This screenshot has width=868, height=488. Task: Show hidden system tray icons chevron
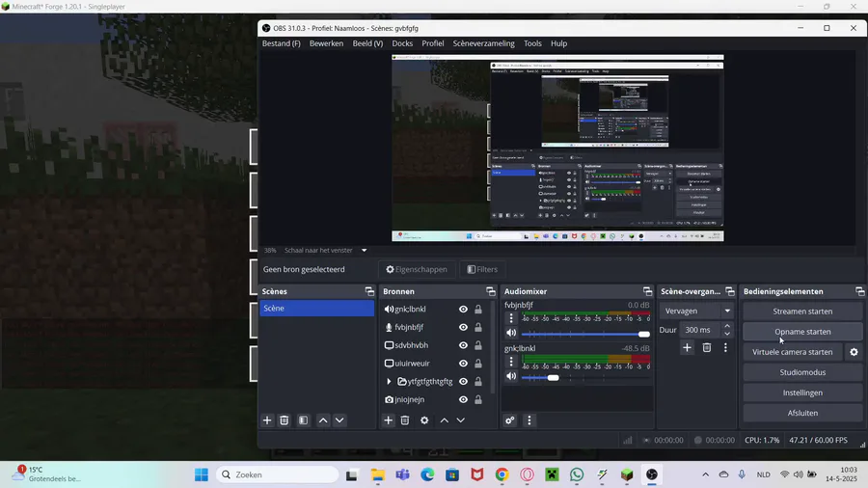(705, 474)
